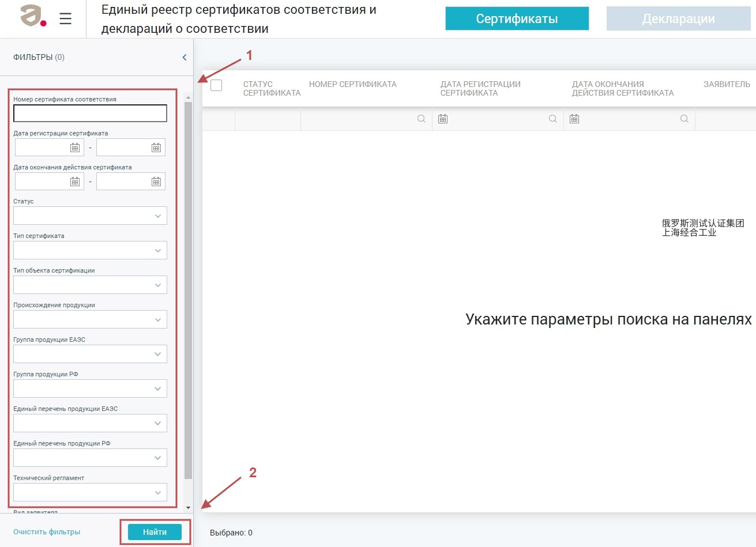Switch to the Декларации tab
This screenshot has height=547, width=756.
678,19
